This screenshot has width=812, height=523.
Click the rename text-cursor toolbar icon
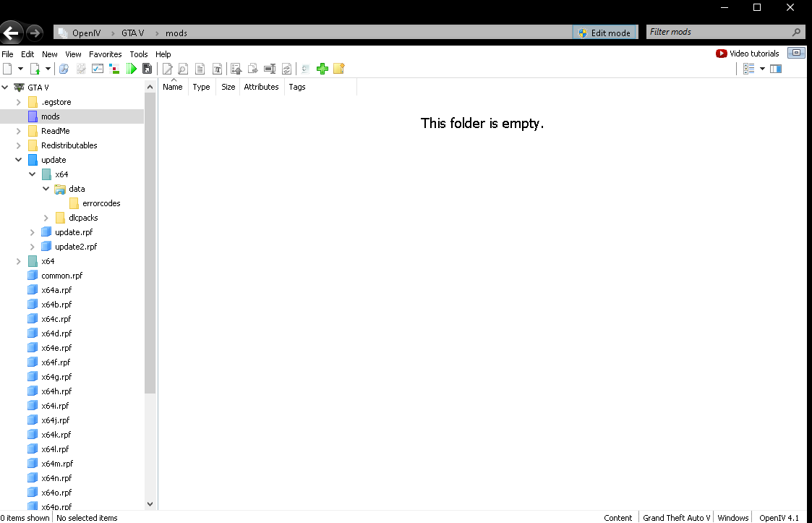click(270, 69)
